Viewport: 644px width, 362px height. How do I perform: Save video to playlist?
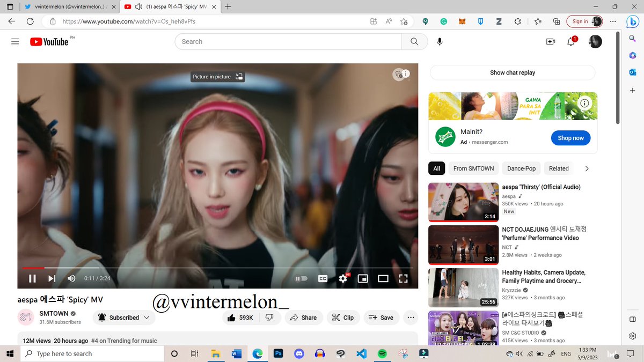[381, 317]
